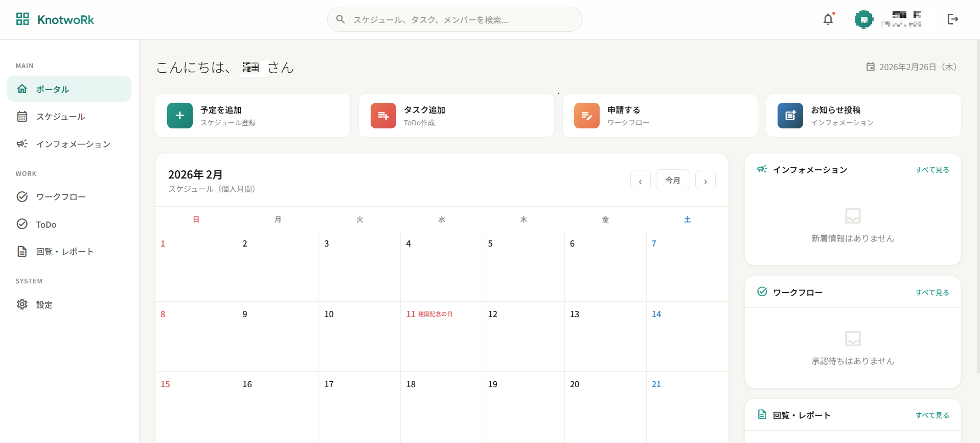Click すべて見る in 回覧・レポート panel

(932, 415)
